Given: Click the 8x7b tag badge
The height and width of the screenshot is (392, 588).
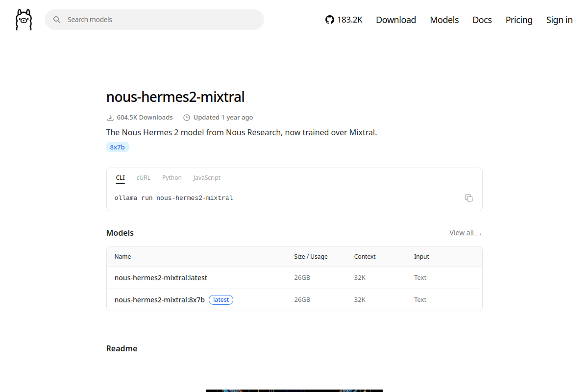Looking at the screenshot, I should point(118,147).
